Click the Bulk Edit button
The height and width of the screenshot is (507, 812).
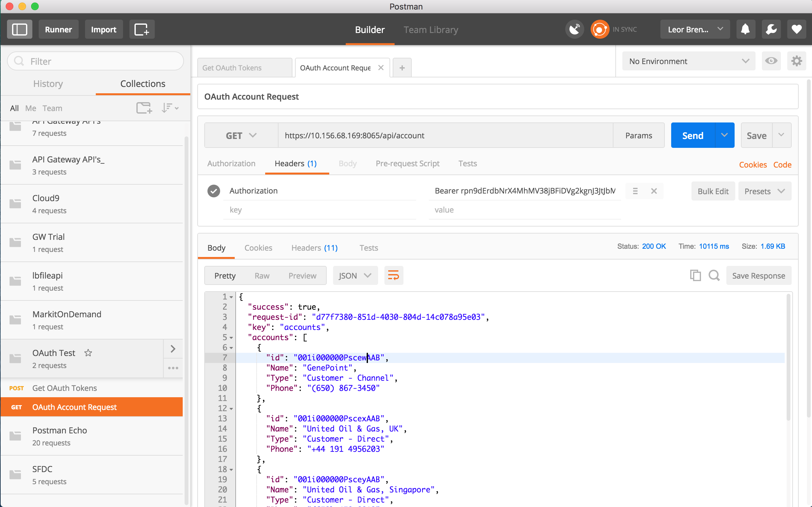click(x=713, y=191)
